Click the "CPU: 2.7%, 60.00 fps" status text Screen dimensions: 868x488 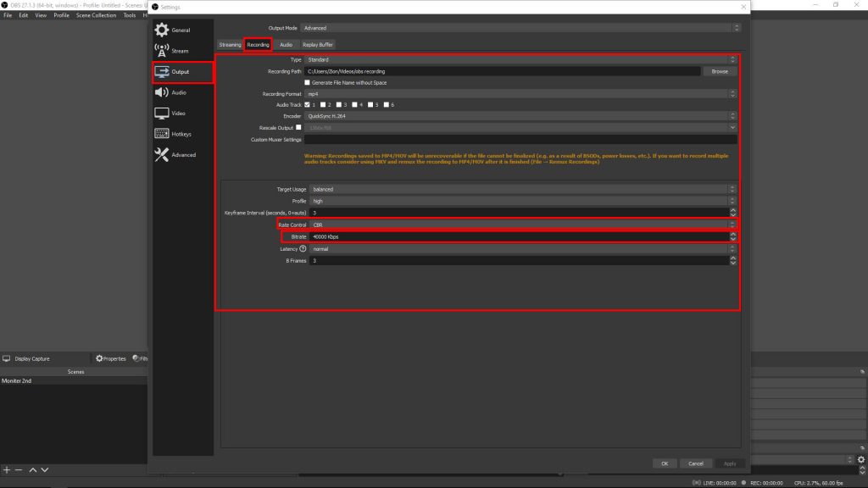(x=818, y=483)
